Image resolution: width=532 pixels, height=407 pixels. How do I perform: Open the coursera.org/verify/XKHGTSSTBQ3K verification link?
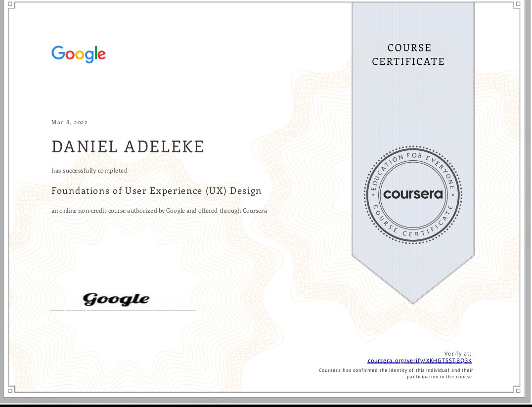click(419, 361)
